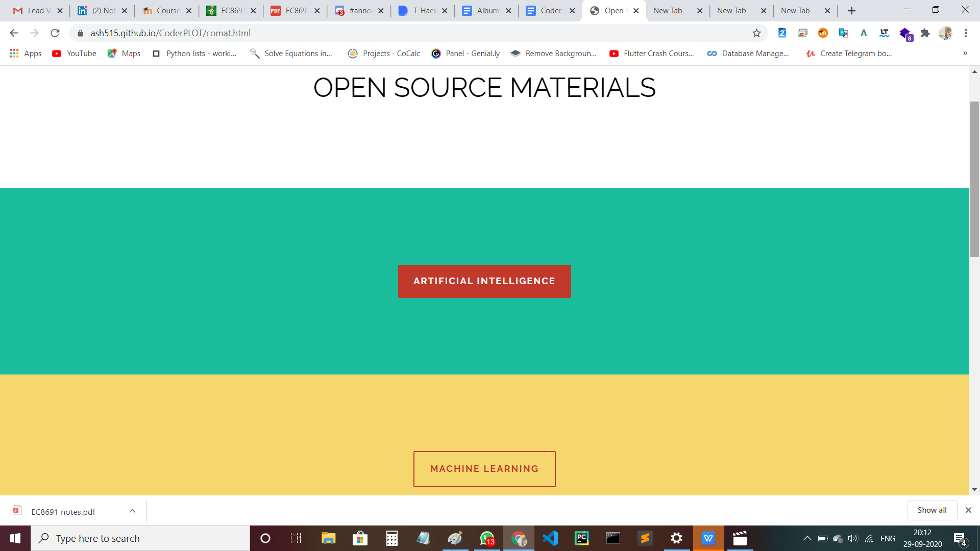This screenshot has width=980, height=551.
Task: Open Visual Studio Code from taskbar
Action: tap(550, 538)
